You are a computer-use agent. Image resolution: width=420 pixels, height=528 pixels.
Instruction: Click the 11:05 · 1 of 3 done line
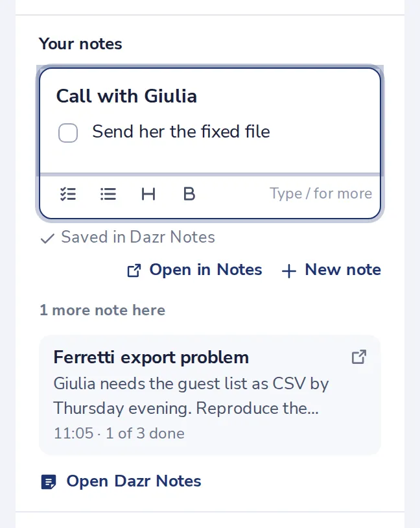119,434
